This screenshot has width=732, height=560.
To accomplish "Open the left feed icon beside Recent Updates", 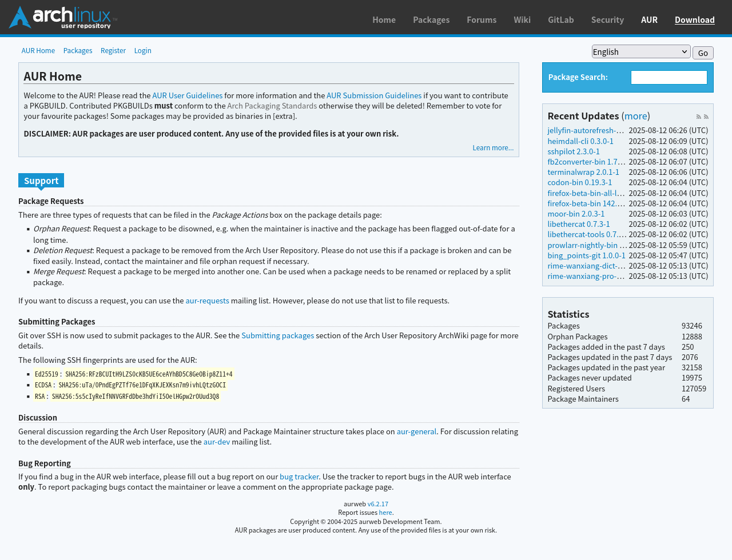I will [x=698, y=117].
